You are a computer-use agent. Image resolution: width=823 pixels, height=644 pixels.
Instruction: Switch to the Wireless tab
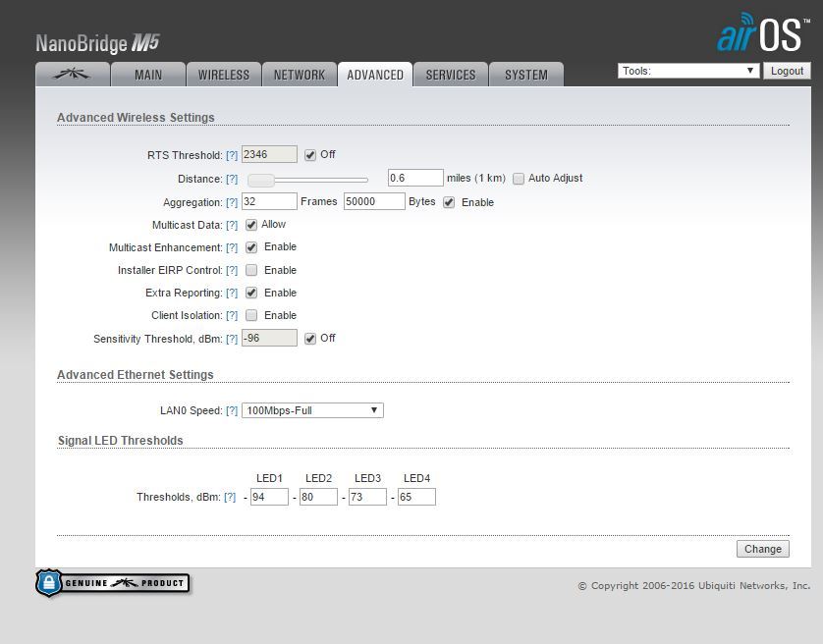[x=223, y=75]
